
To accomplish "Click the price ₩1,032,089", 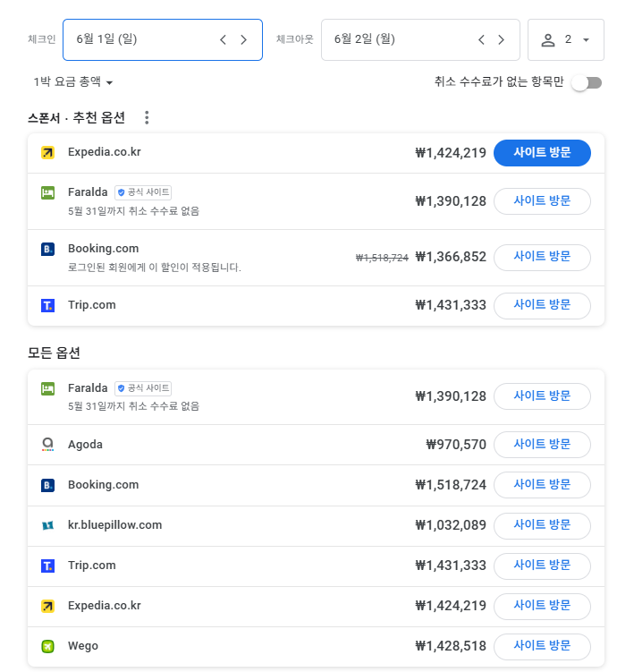I will 451,525.
